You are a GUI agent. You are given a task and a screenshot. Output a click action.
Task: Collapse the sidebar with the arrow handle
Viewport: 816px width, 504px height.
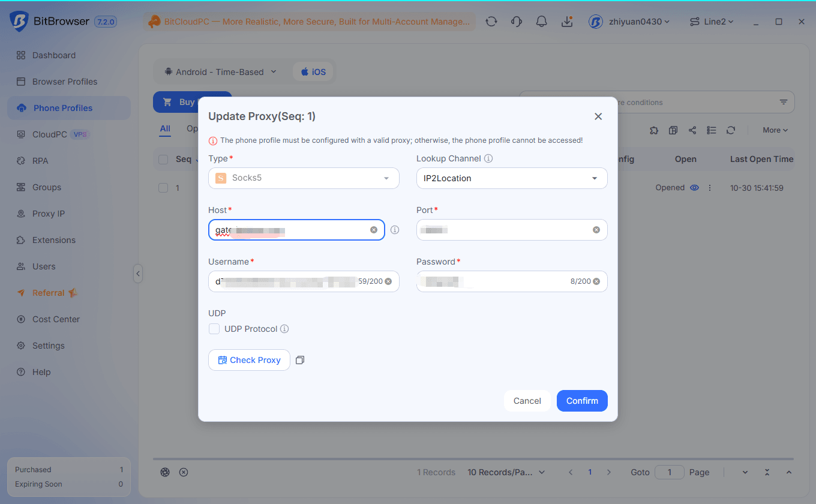tap(138, 274)
